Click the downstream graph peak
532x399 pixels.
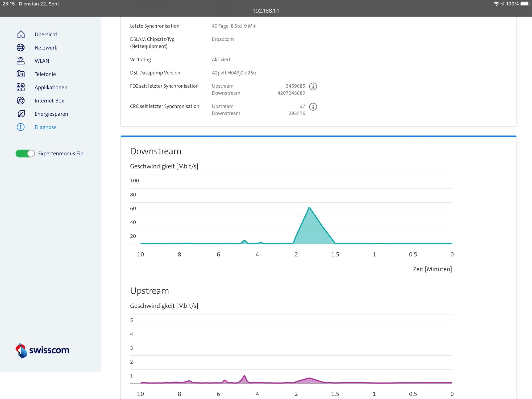point(309,207)
